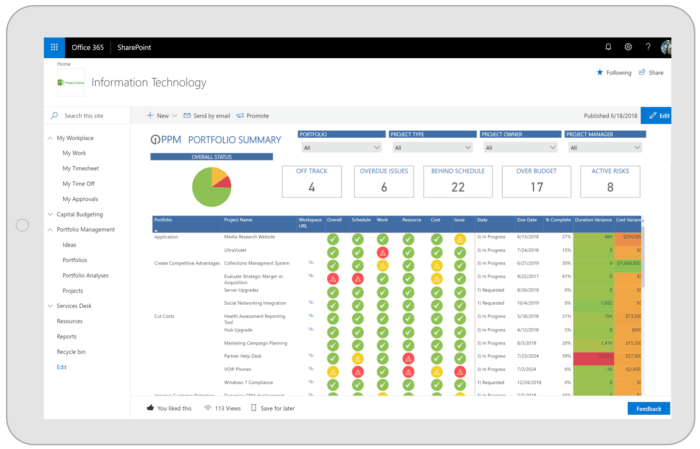Click the user profile picture
This screenshot has height=449, width=700.
point(666,47)
